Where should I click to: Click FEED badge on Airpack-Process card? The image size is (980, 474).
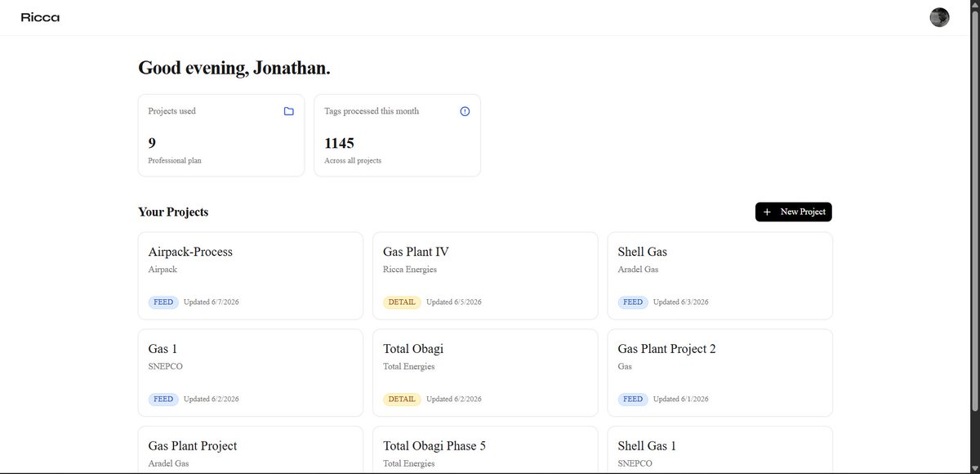163,302
